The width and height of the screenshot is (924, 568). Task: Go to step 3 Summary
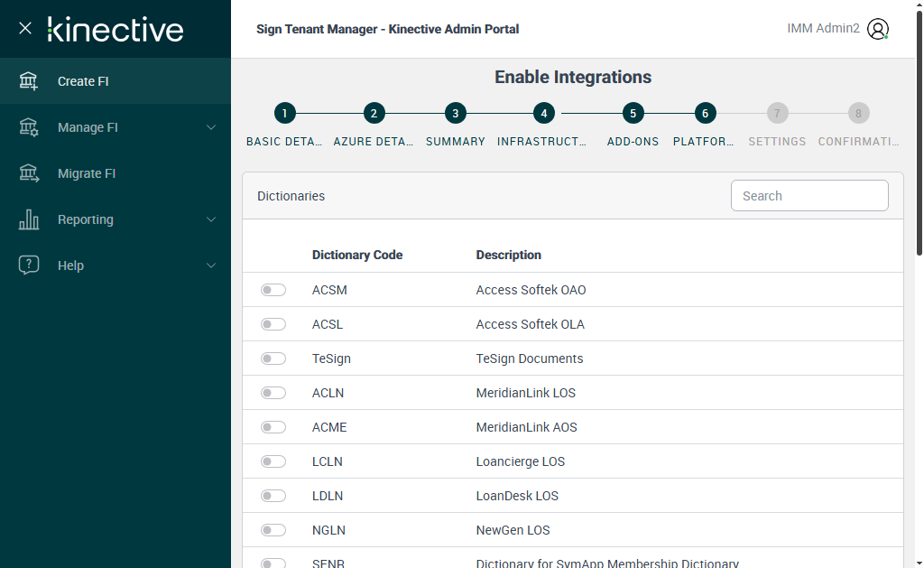[456, 114]
